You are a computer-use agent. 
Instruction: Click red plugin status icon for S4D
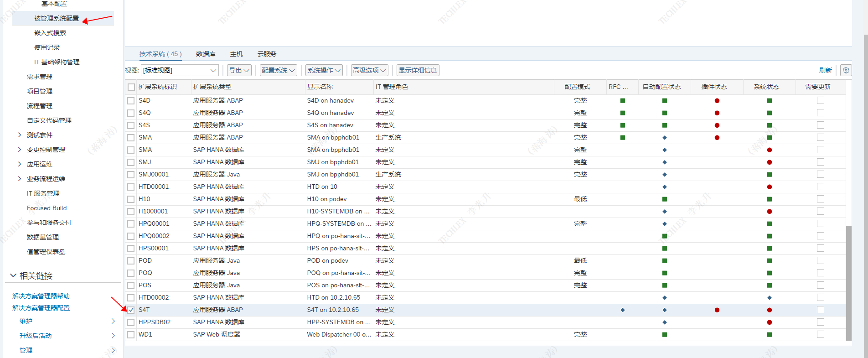pos(717,101)
